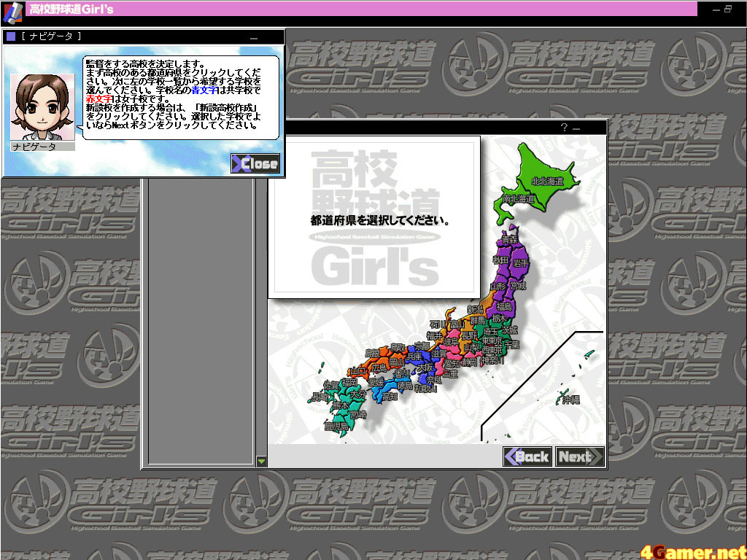Select 奈良 prefecture on the map

434,380
